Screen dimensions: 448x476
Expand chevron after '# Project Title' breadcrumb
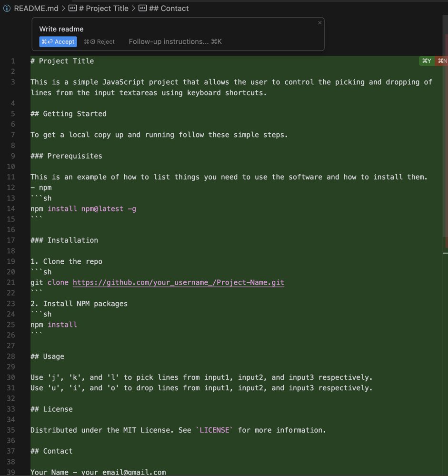[x=133, y=8]
